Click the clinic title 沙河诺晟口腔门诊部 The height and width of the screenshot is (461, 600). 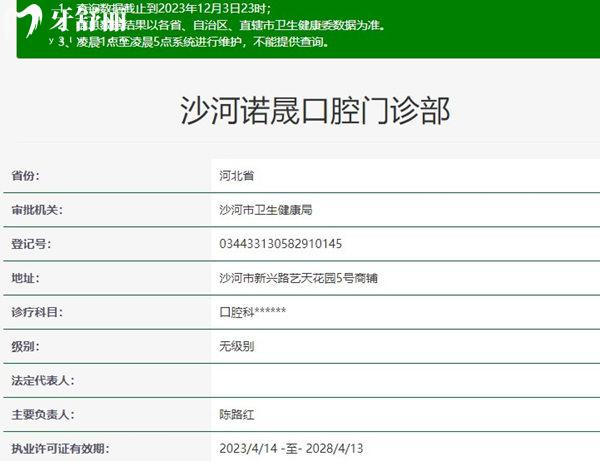click(x=315, y=111)
